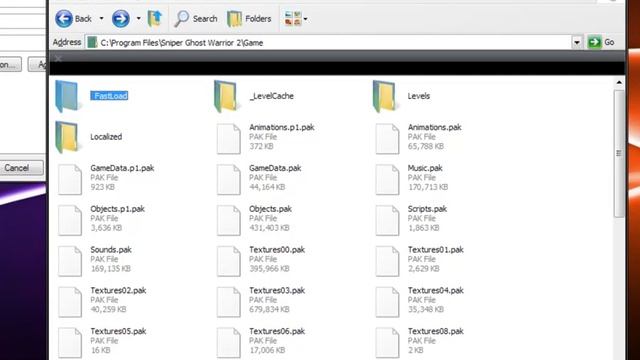The height and width of the screenshot is (360, 640).
Task: Select the Levels folder icon
Action: (384, 96)
